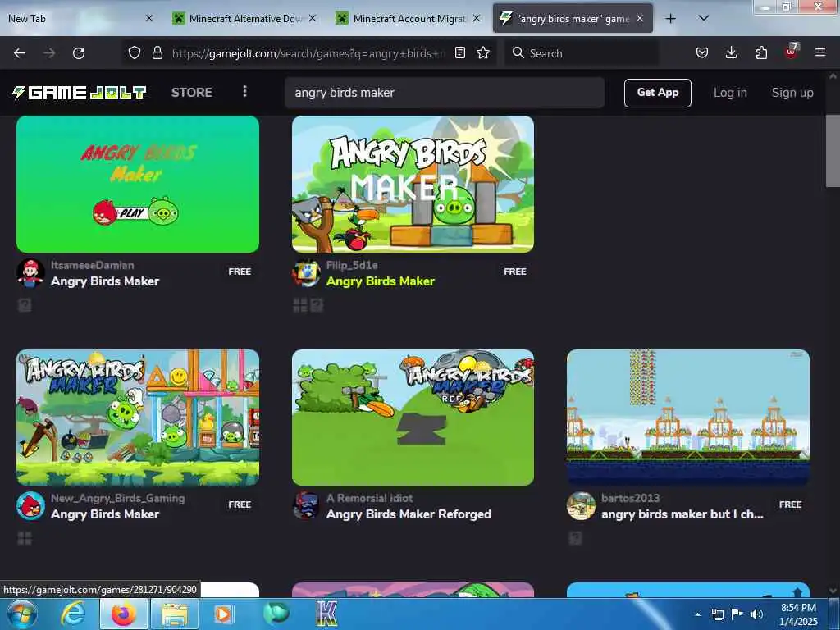Click the Windows platform icon under Filip_5d1e game
Screen dimensions: 840x630
tap(300, 305)
